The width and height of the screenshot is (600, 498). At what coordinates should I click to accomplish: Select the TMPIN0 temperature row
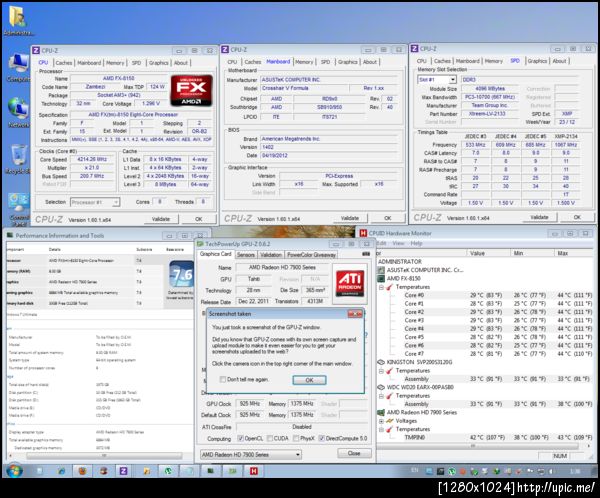pos(485,437)
